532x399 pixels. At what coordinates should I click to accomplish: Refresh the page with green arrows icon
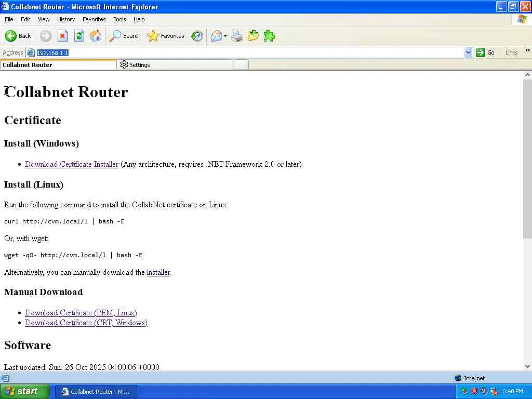pos(79,36)
